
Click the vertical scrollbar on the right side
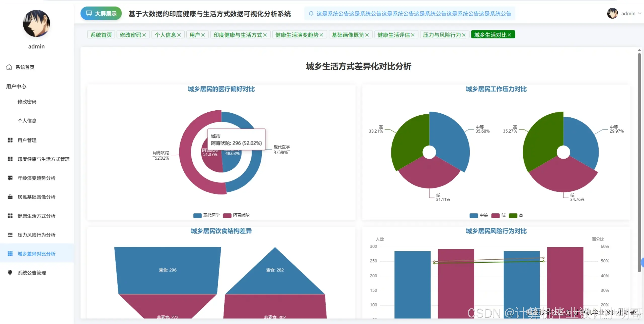click(x=639, y=161)
